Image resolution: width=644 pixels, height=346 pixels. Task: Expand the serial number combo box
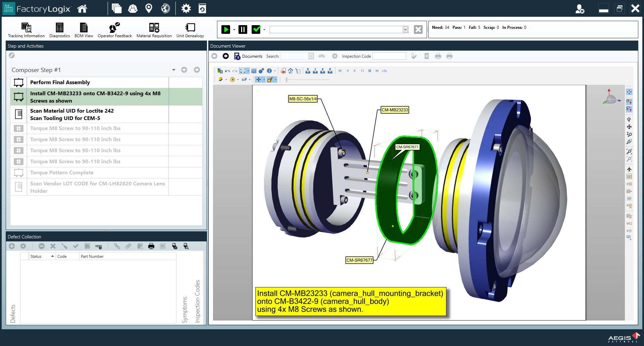405,30
